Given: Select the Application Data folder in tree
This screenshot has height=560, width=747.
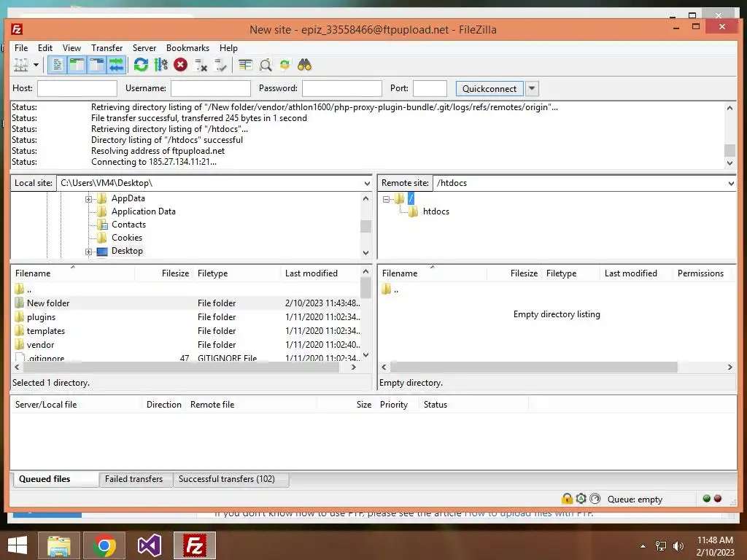Looking at the screenshot, I should pyautogui.click(x=144, y=211).
